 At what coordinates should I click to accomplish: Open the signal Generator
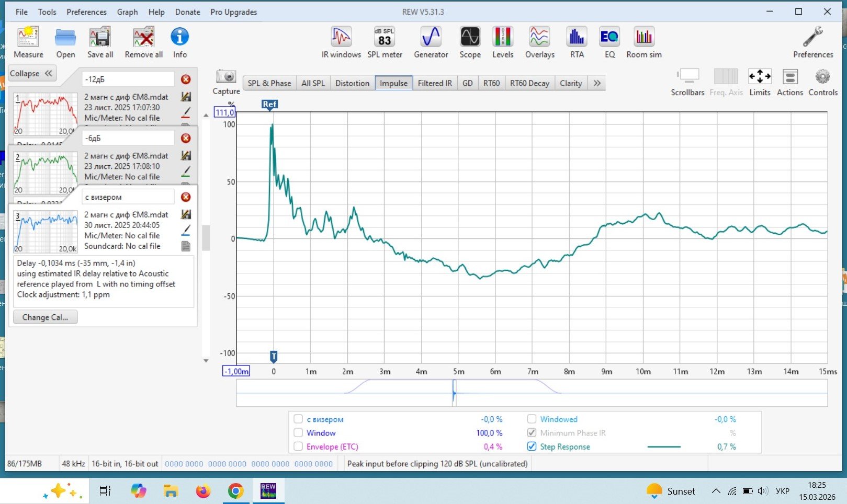point(431,42)
